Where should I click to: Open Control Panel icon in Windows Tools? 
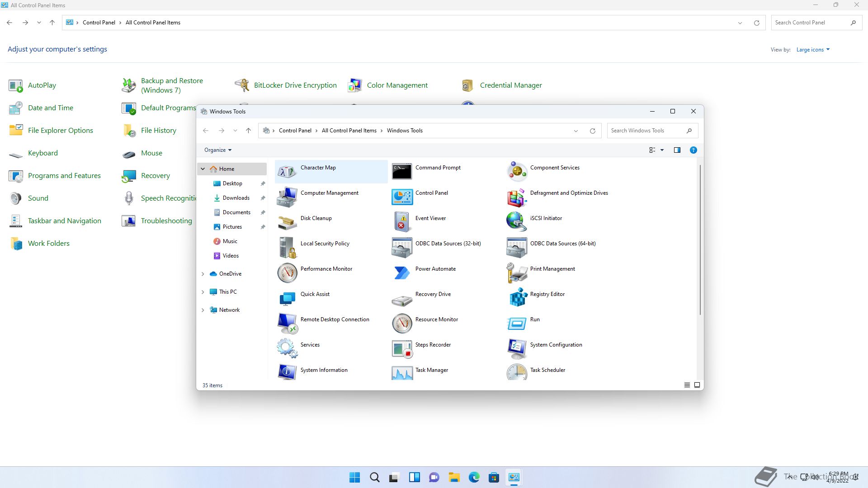(x=402, y=197)
